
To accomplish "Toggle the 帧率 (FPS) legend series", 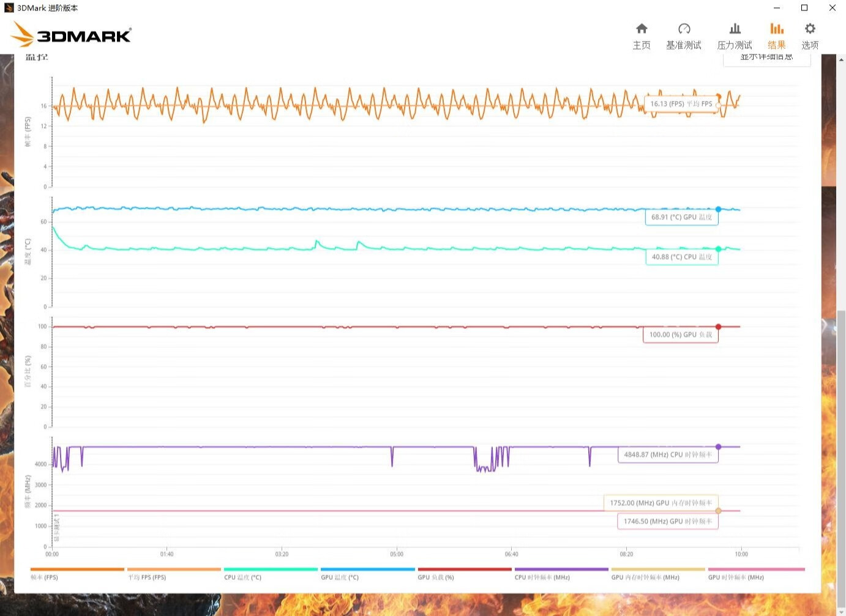I will 77,574.
